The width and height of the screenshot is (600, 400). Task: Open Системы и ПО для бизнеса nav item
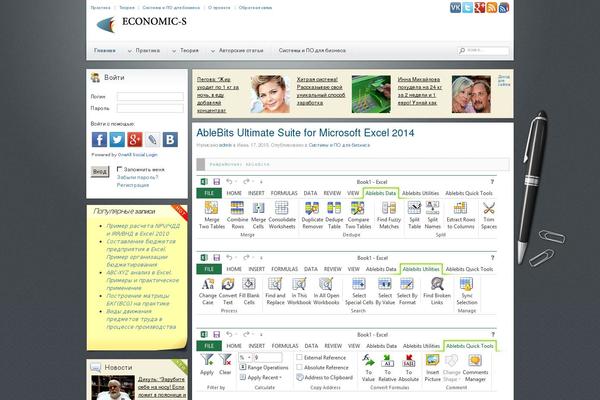[x=312, y=51]
